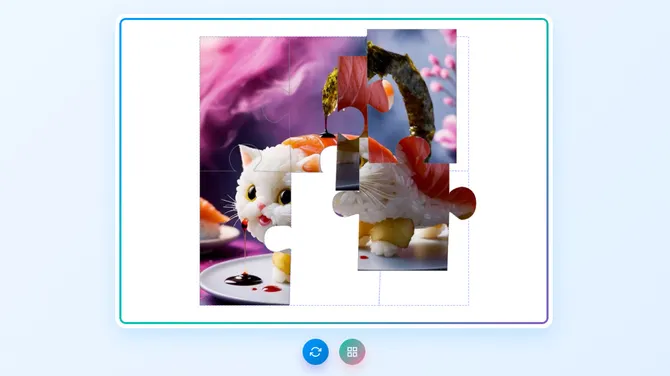
Task: Click the blue refresh puzzle button
Action: pyautogui.click(x=315, y=352)
